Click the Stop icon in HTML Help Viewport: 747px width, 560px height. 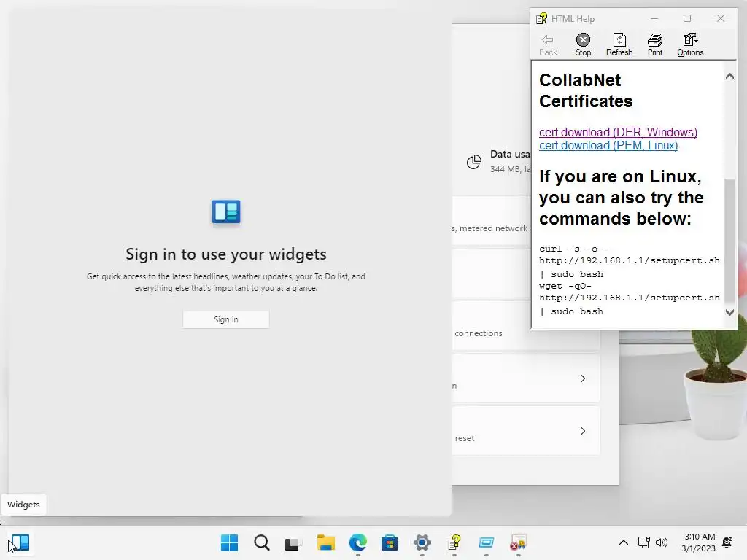[583, 44]
